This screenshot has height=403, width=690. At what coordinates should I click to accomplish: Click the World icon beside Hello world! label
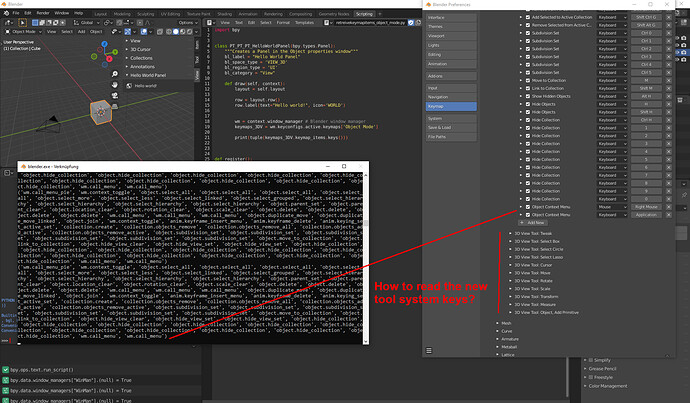point(129,86)
